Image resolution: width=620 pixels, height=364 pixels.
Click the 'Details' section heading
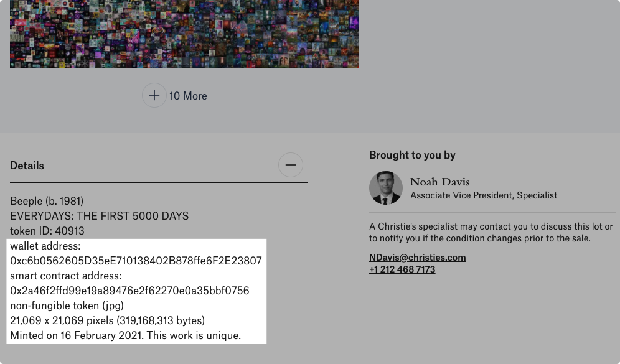coord(27,166)
